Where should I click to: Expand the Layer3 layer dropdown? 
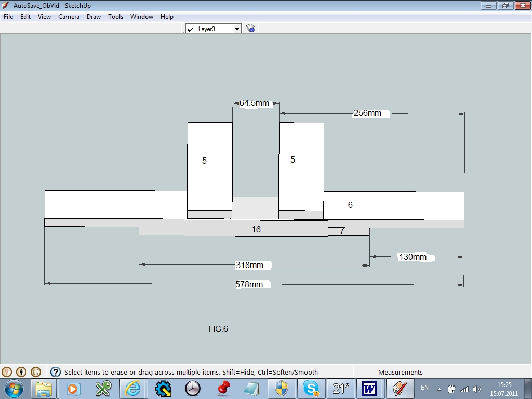pos(237,29)
